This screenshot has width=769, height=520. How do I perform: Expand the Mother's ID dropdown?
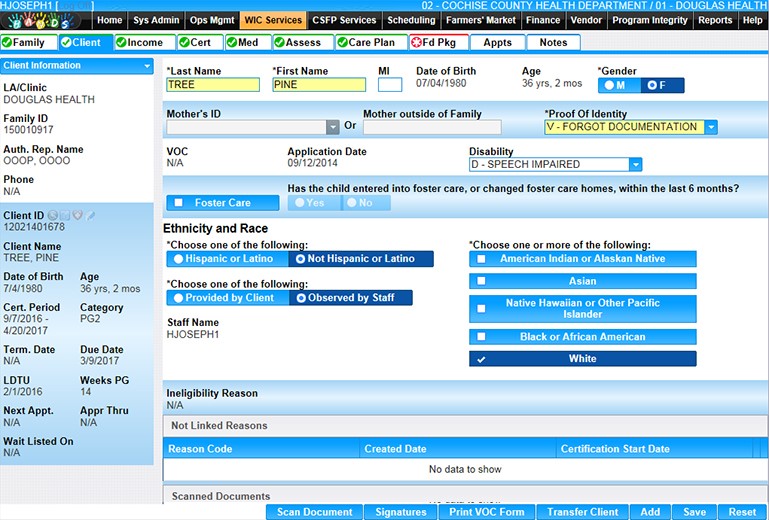[333, 127]
